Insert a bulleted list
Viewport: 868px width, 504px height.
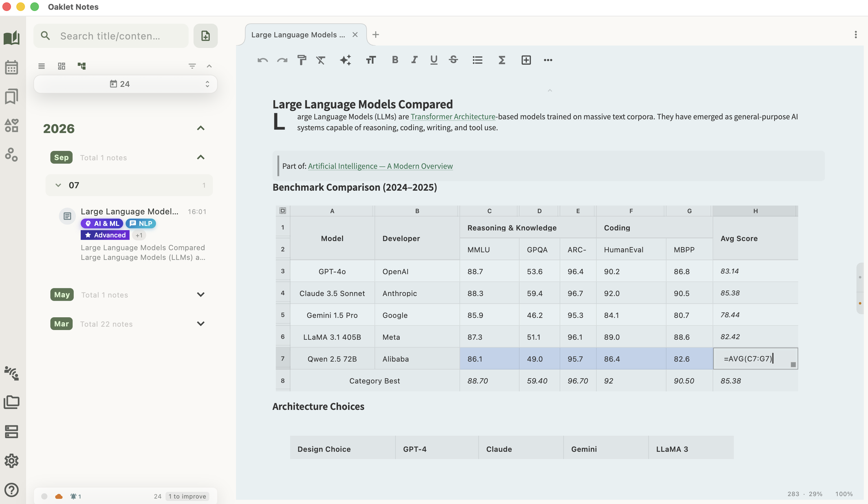click(477, 60)
